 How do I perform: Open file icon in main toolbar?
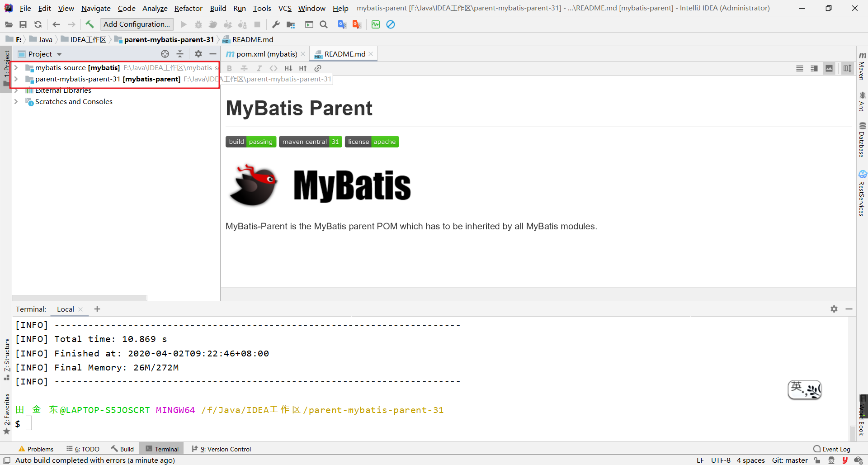(9, 24)
